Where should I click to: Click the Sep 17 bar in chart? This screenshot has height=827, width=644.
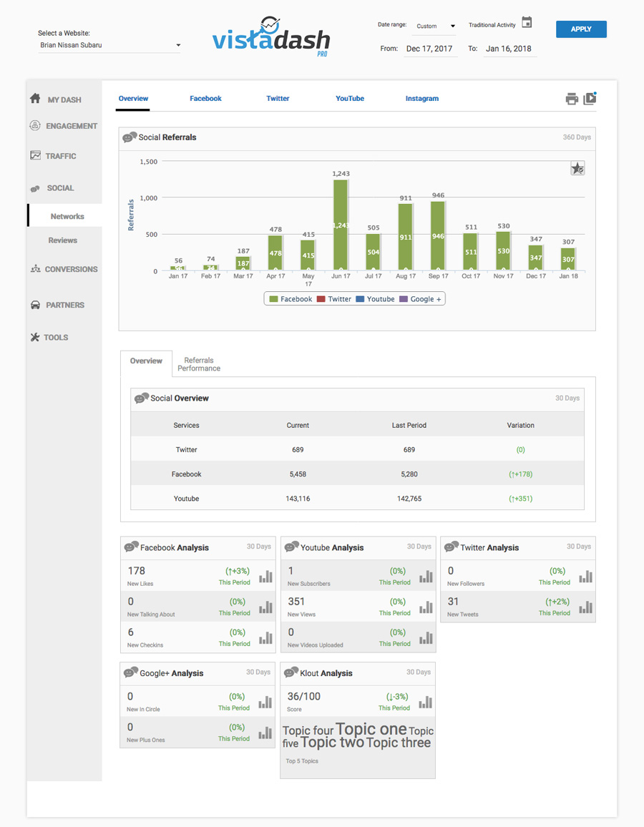(438, 236)
